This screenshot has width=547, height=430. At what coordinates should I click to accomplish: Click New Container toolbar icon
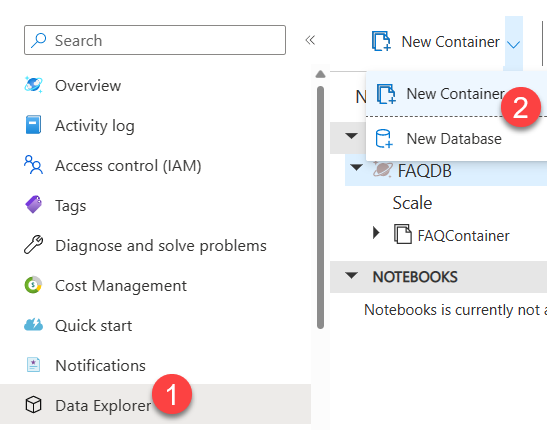pos(381,41)
